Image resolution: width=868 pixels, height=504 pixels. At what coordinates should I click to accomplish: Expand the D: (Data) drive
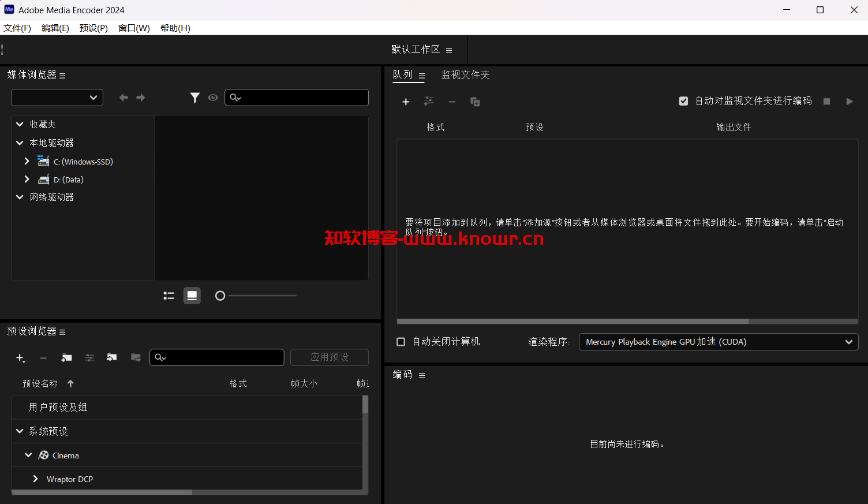pyautogui.click(x=27, y=179)
